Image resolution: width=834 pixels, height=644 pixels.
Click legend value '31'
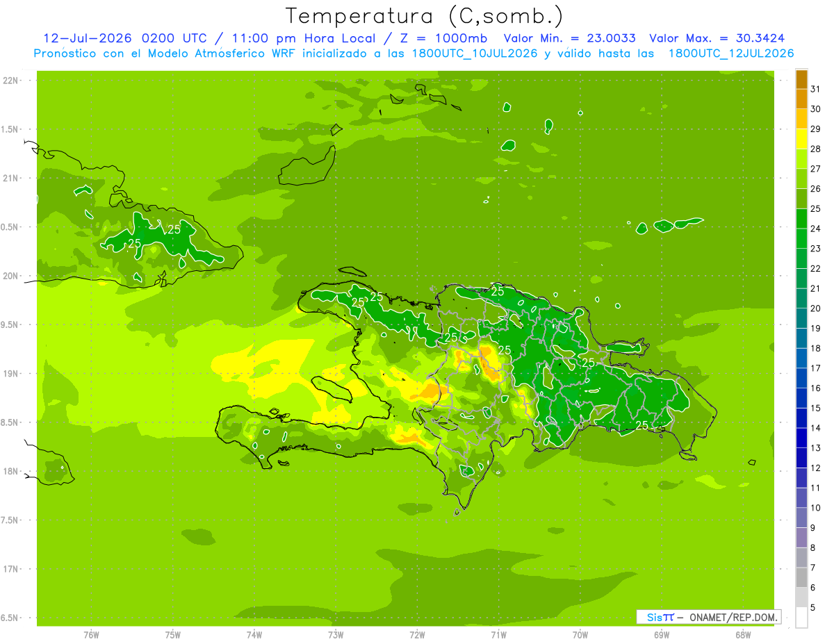[x=816, y=89]
